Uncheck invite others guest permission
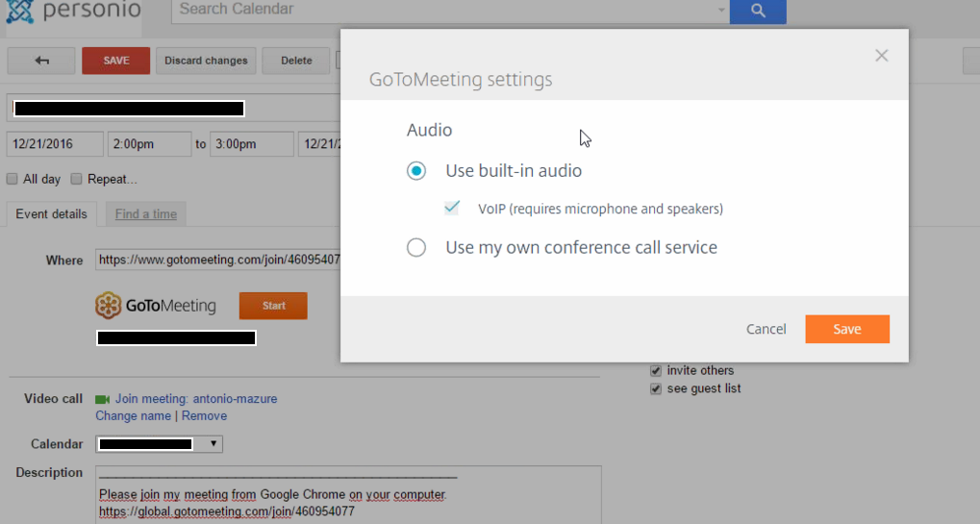Screen dimensions: 980x524 655,371
